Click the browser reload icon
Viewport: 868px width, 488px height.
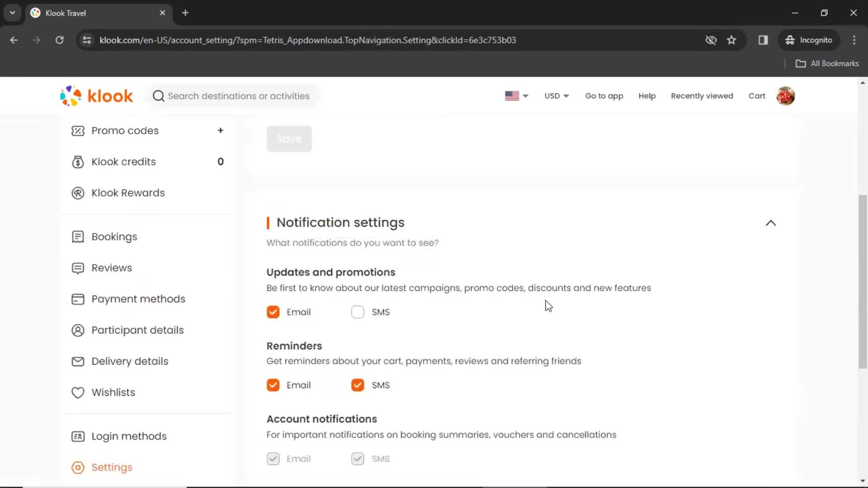coord(59,40)
